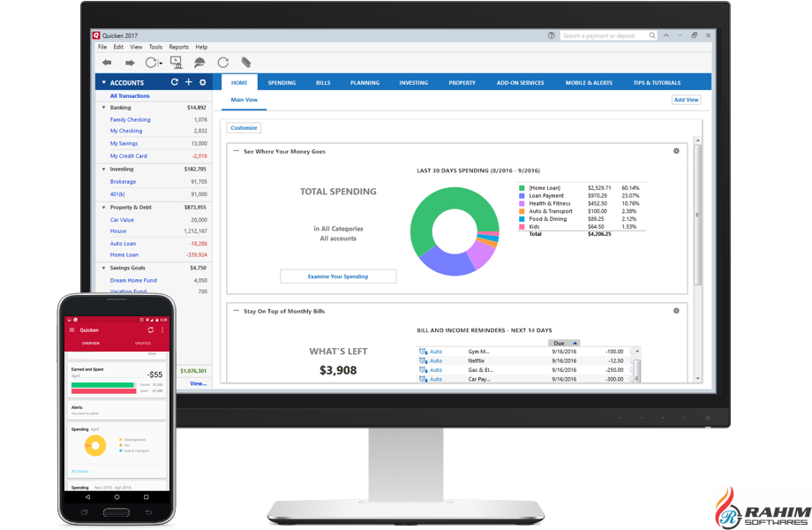
Task: Open the hamburger menu in the phone app
Action: tap(72, 329)
